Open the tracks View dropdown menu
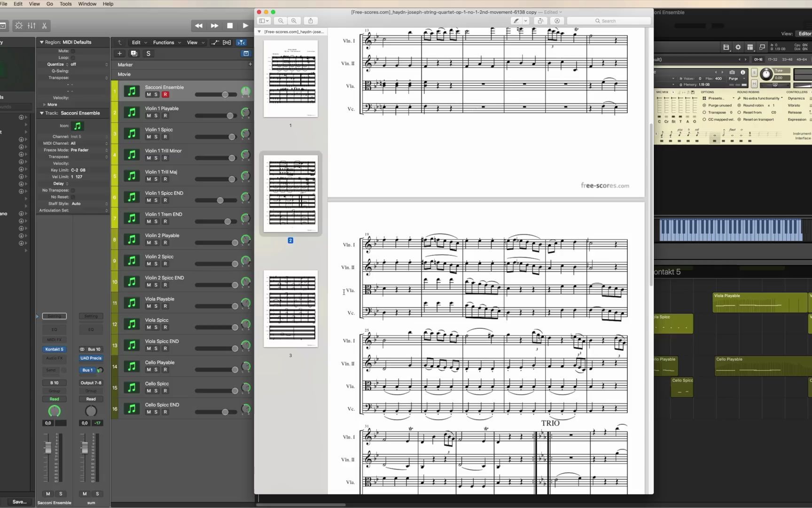812x508 pixels. [x=195, y=42]
